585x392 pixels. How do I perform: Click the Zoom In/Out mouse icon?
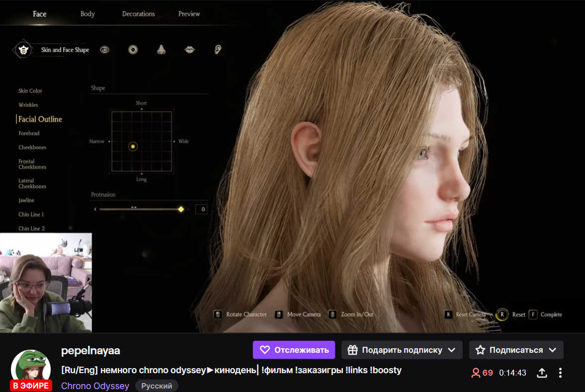[333, 314]
